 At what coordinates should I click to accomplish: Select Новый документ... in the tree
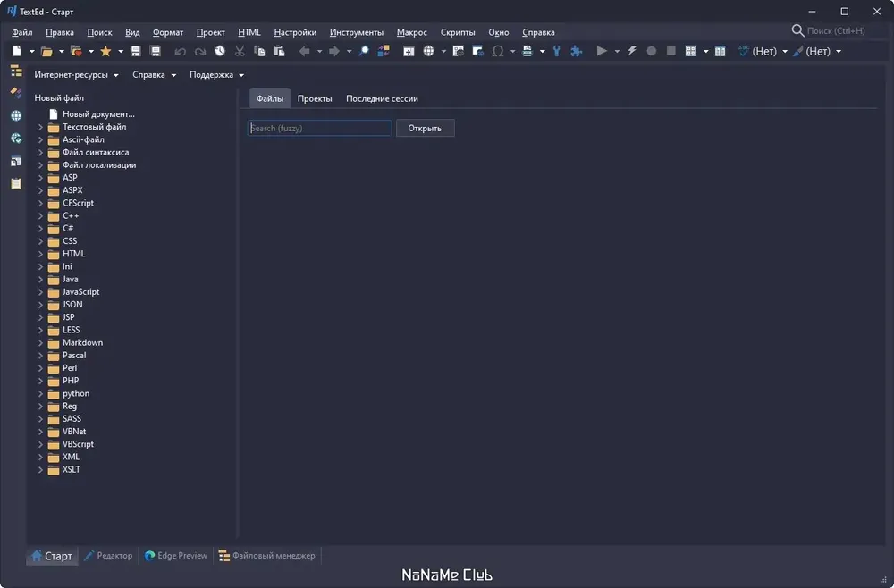[x=98, y=114]
